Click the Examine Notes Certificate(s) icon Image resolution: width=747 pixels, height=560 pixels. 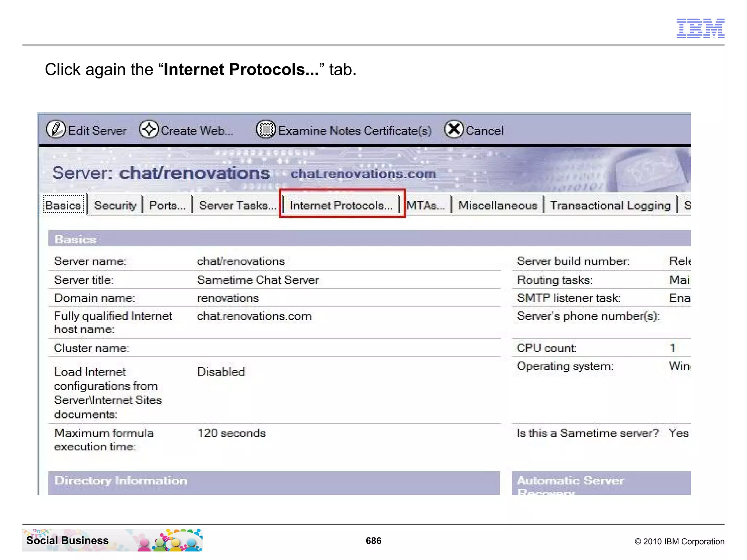pyautogui.click(x=266, y=129)
